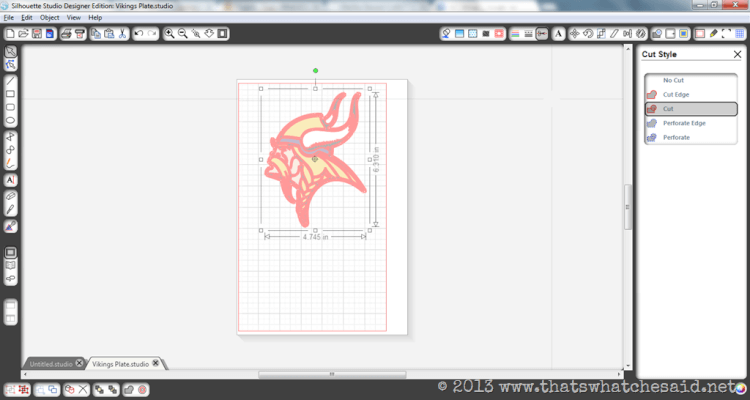Open the Text Style 'A' icon
This screenshot has width=750, height=400.
pyautogui.click(x=558, y=33)
